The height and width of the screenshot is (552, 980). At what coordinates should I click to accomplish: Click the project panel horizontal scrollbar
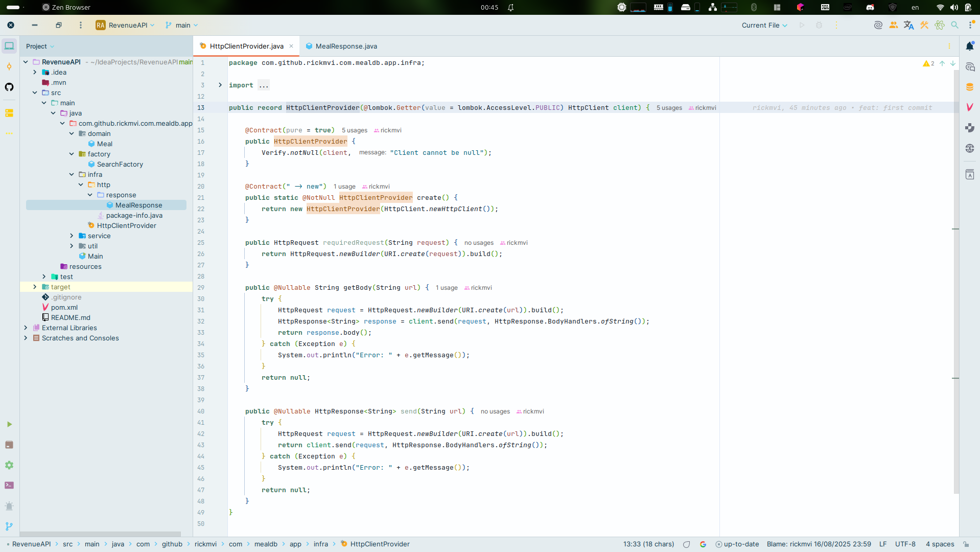(100, 534)
